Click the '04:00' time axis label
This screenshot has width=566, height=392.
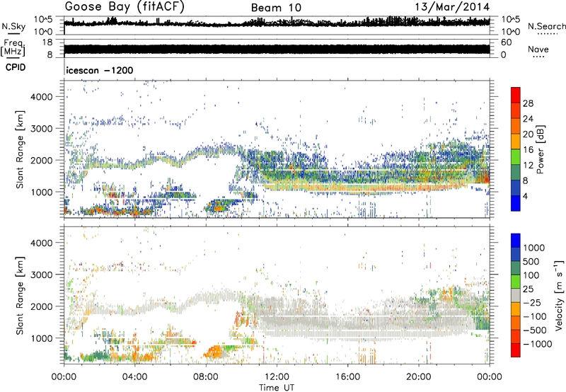134,377
